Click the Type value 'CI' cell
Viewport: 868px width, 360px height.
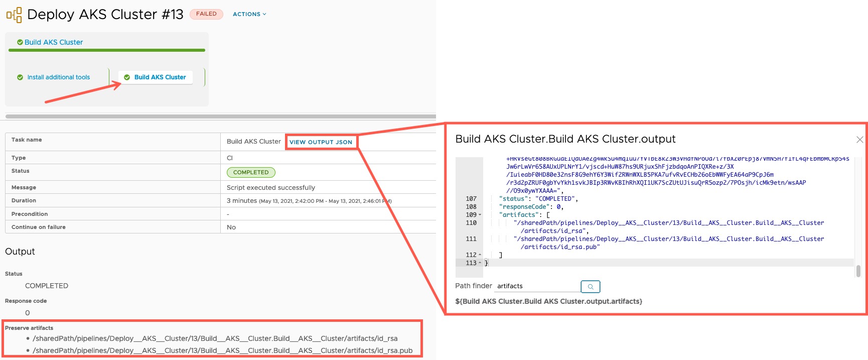[230, 158]
